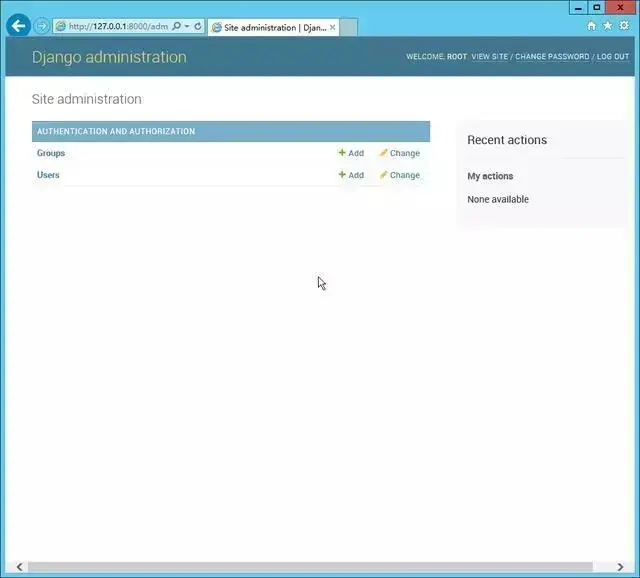
Task: Open the View Site link
Action: (490, 57)
